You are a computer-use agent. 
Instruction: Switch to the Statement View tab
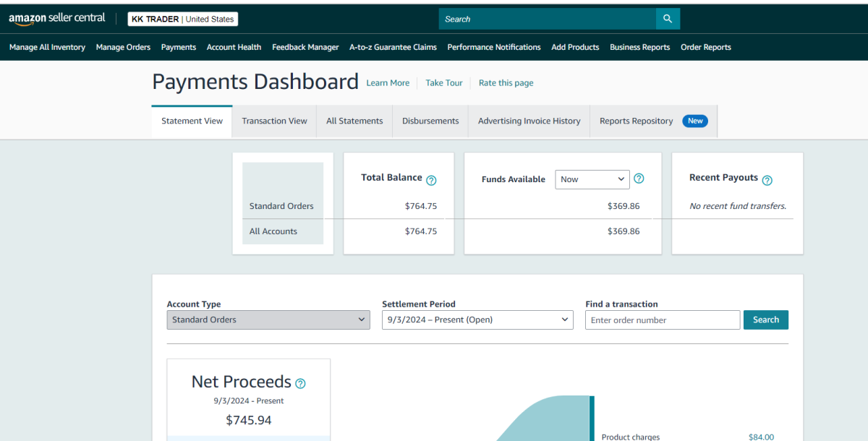(192, 121)
